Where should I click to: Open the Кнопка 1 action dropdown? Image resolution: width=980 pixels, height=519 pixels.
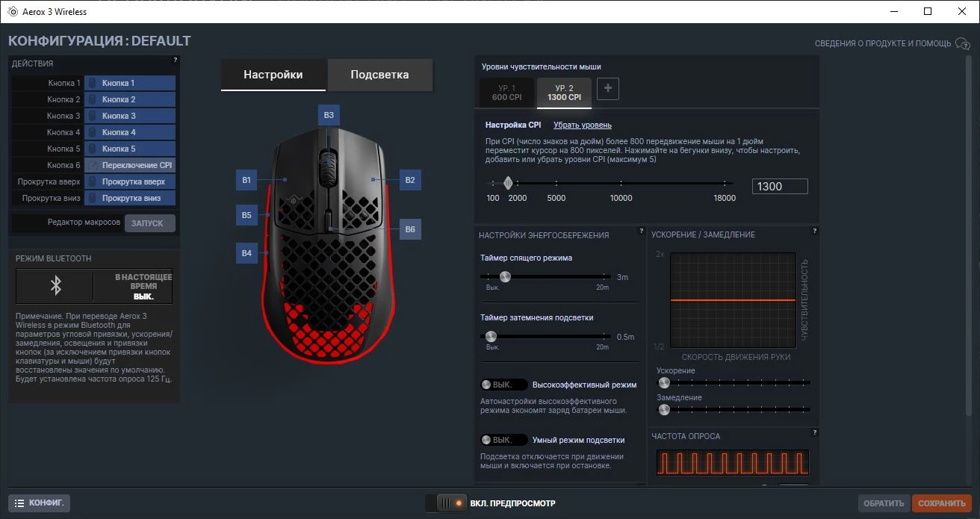[130, 83]
